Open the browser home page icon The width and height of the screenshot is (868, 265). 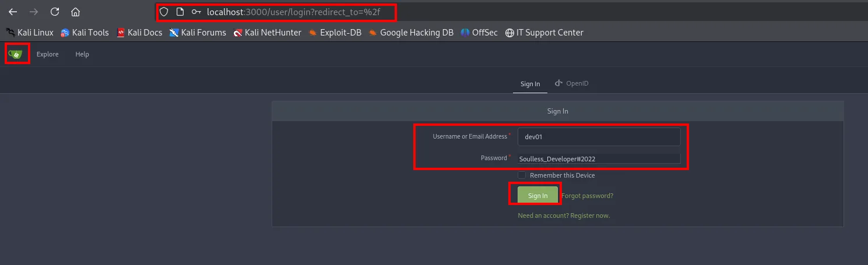pyautogui.click(x=75, y=12)
